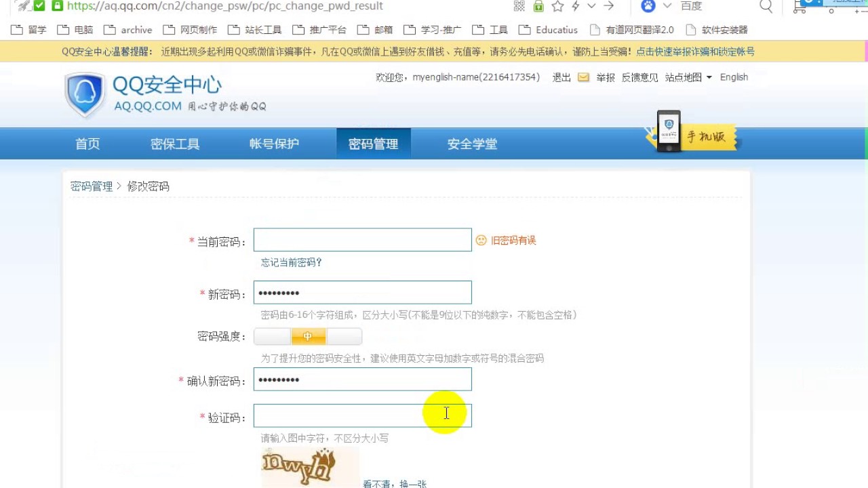The image size is (868, 488).
Task: Click the 旧密码有误 error message text
Action: [x=513, y=241]
